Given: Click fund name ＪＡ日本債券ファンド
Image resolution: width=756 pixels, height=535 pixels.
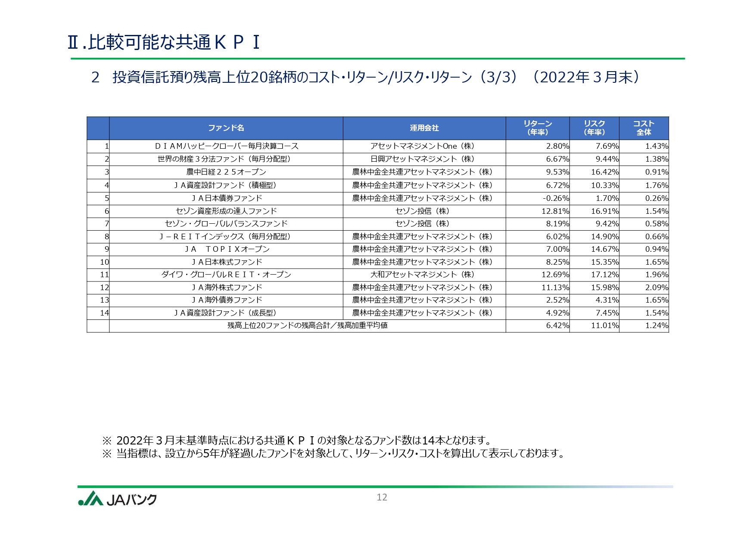Looking at the screenshot, I should [x=226, y=198].
